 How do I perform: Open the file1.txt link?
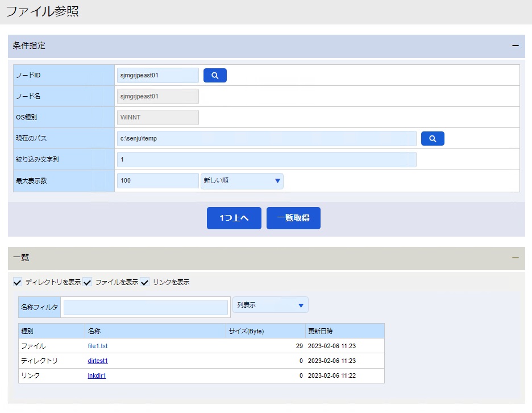(x=98, y=346)
